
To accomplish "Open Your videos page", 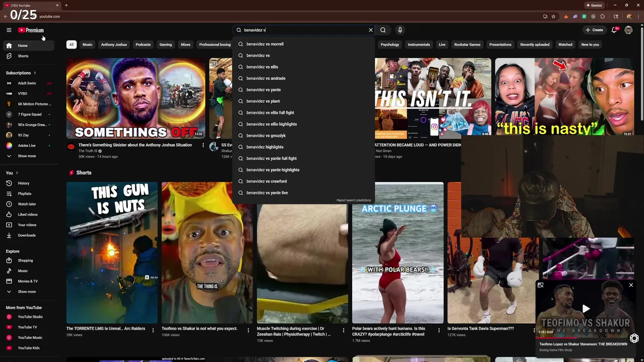I will (30, 225).
